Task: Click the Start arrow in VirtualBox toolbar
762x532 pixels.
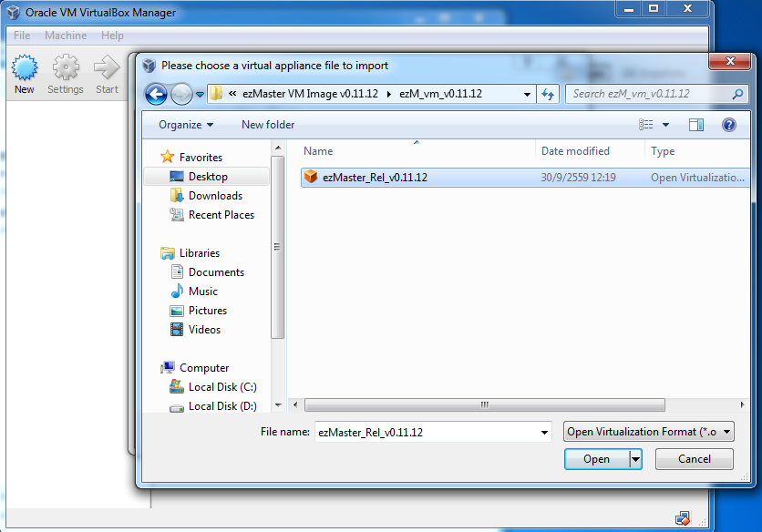Action: (107, 67)
